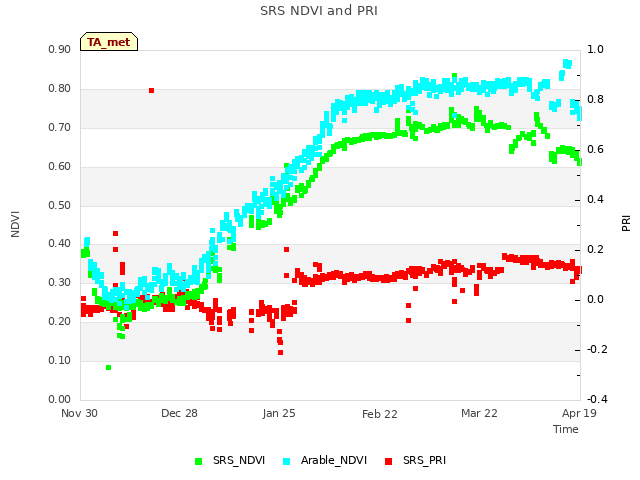Click the cyan Arable_NDVI legend marker

[x=287, y=461]
